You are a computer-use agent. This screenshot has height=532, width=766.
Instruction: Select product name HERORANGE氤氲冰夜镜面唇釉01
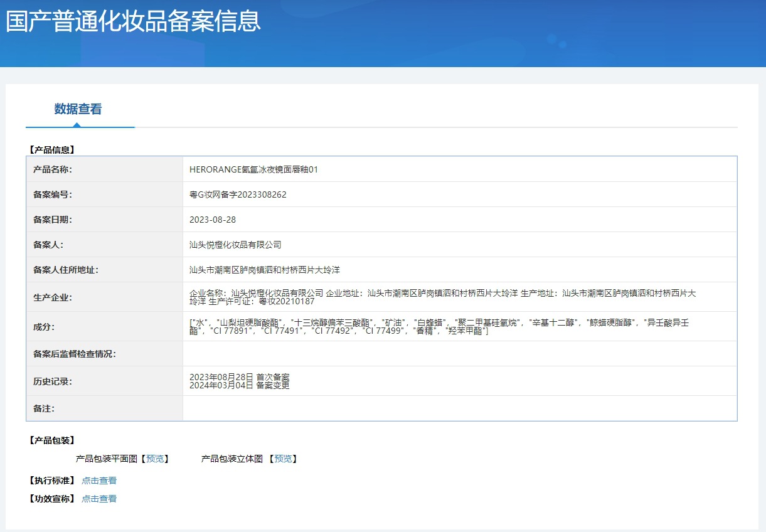(x=253, y=169)
